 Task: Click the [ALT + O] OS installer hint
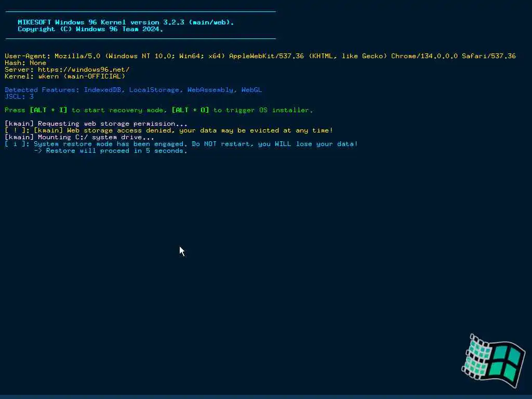tap(190, 110)
